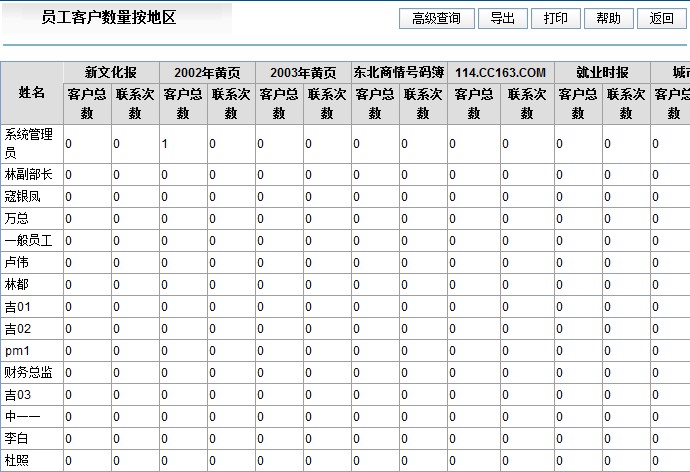The height and width of the screenshot is (472, 690).
Task: Select the 系统管理员 row name
Action: click(29, 144)
